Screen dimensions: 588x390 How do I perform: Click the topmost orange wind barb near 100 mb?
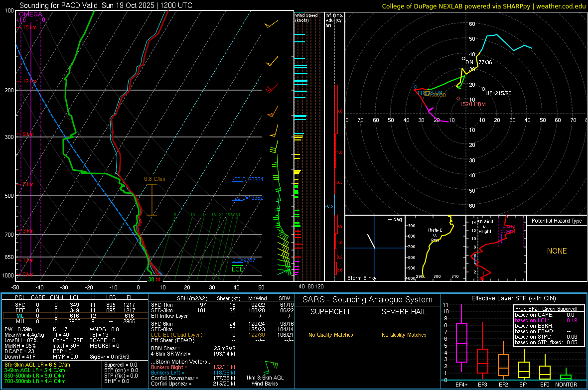click(x=271, y=24)
